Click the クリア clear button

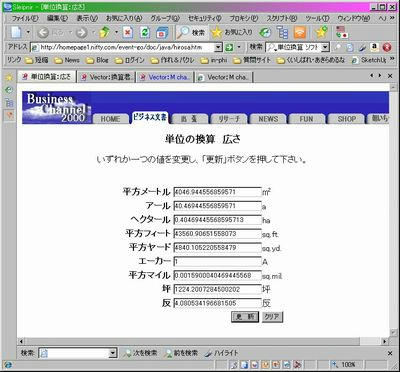click(272, 317)
